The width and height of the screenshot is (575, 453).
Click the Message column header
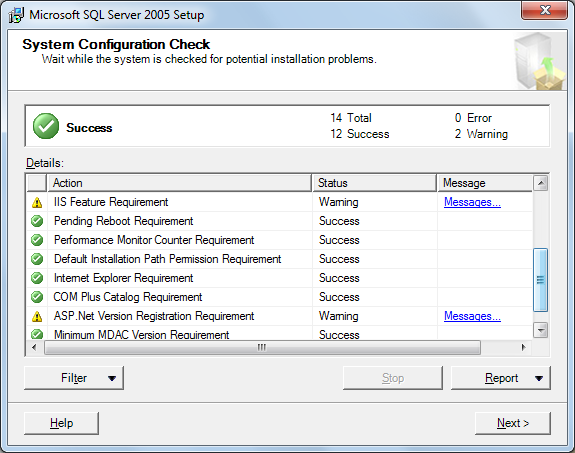pos(485,183)
